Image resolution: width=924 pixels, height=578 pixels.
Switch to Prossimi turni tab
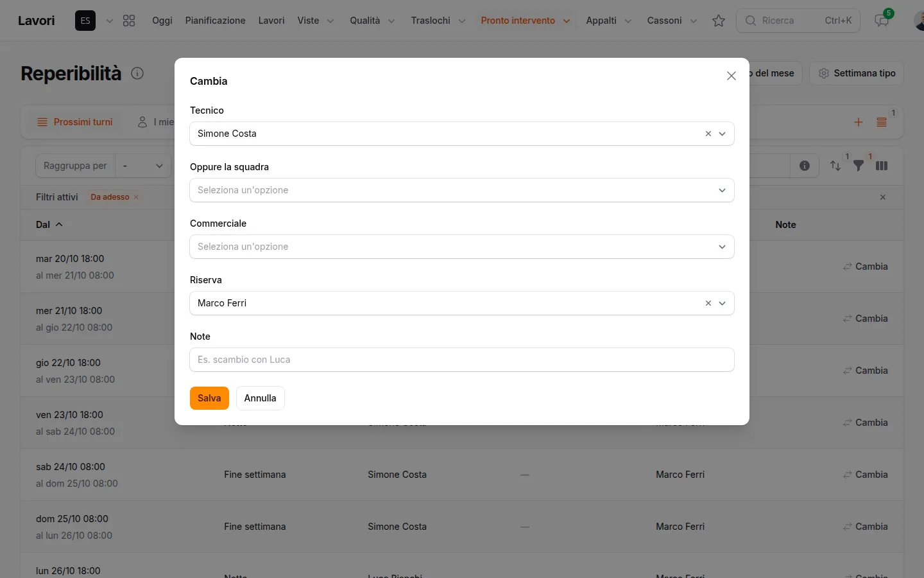point(75,122)
